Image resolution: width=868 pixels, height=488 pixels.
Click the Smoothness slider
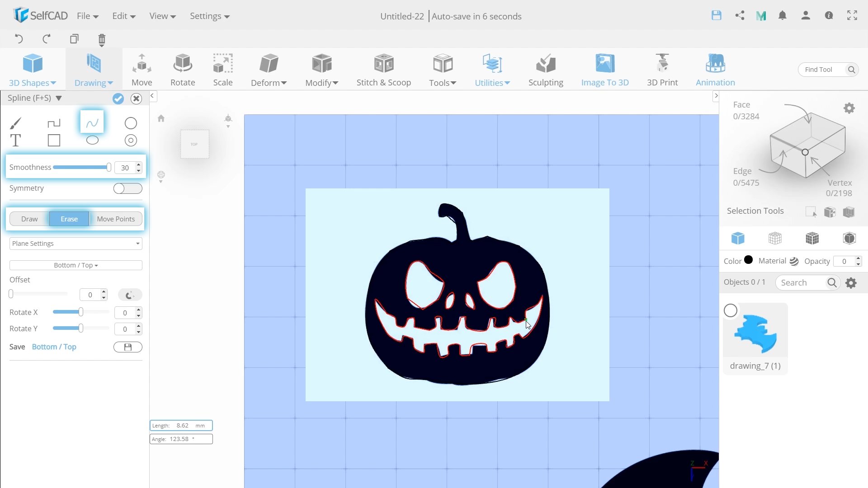82,168
